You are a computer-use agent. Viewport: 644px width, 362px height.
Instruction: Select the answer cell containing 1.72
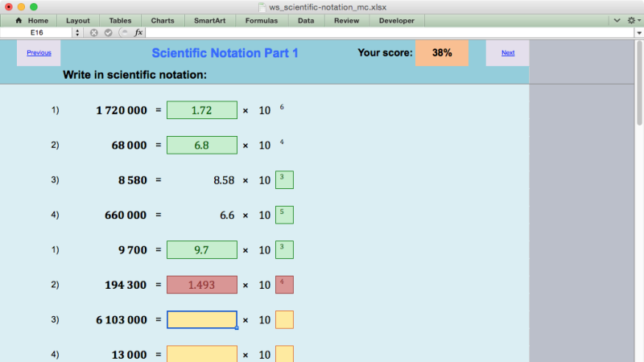pyautogui.click(x=202, y=110)
